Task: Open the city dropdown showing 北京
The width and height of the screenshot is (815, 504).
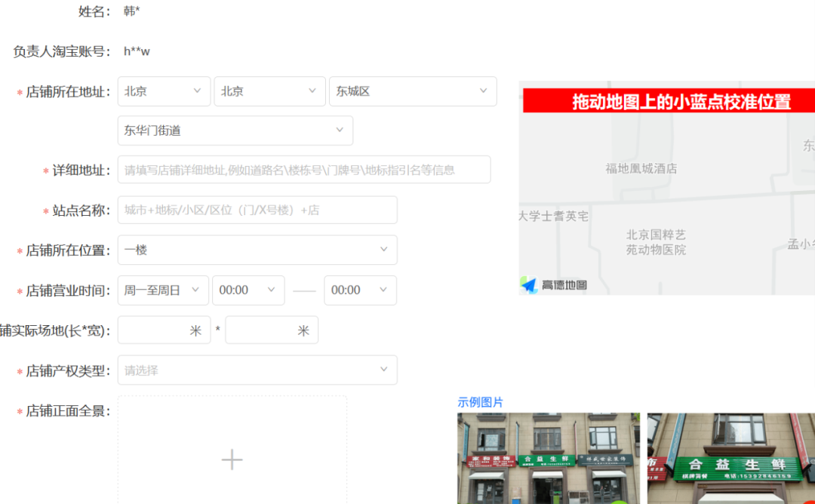Action: point(269,91)
